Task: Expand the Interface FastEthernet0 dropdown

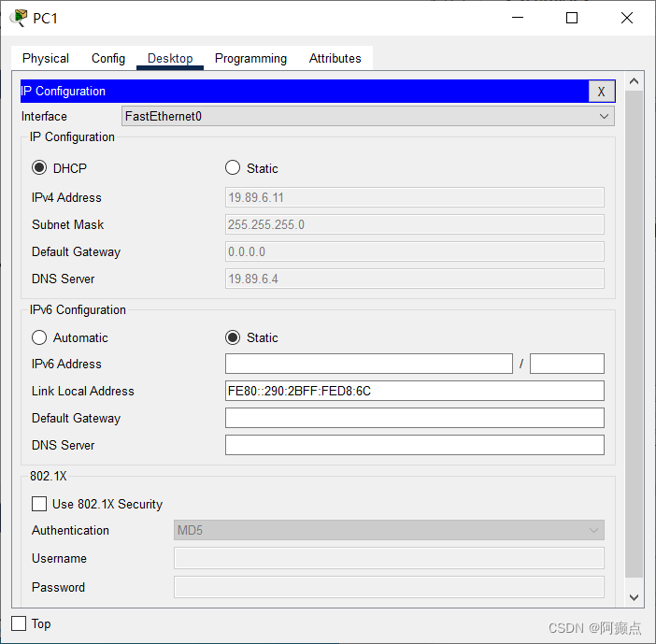Action: point(368,116)
